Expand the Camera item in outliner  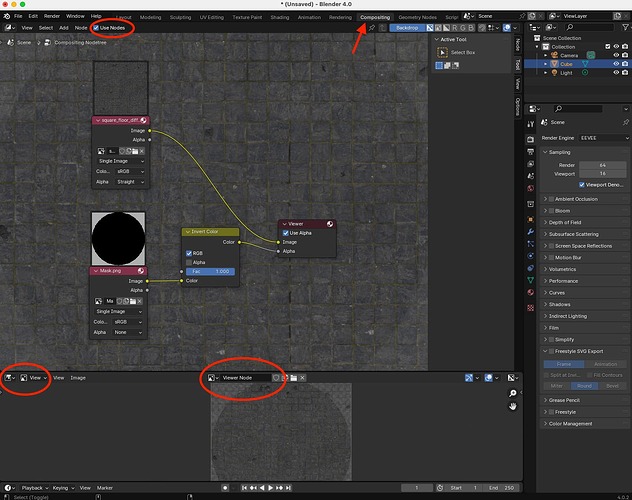tap(545, 55)
